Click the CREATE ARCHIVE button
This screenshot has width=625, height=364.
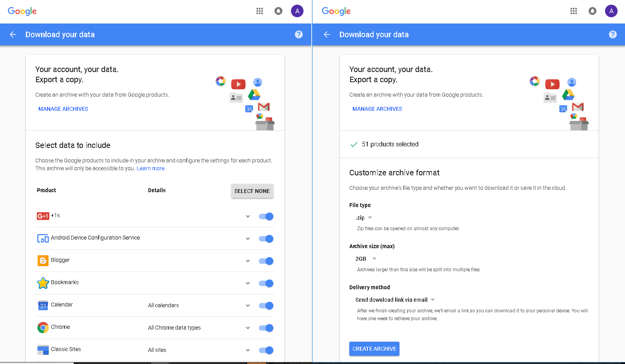tap(374, 349)
